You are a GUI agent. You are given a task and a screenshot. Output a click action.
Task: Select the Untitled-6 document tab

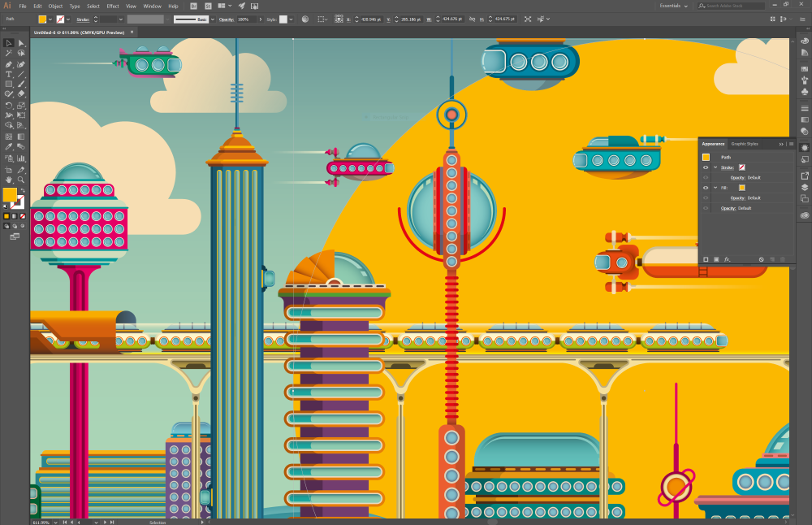pos(80,33)
